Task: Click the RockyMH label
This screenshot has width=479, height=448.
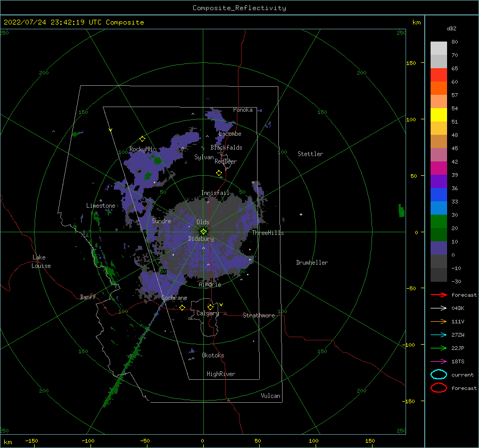Action: [141, 149]
